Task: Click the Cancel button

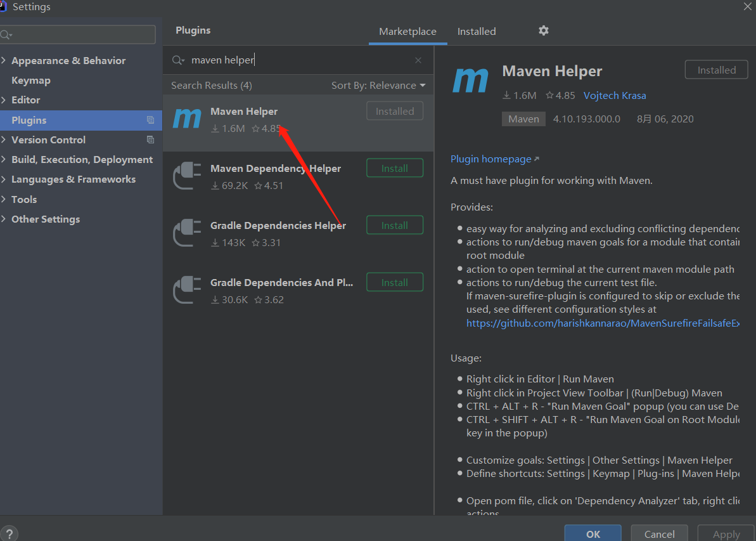Action: [x=659, y=534]
